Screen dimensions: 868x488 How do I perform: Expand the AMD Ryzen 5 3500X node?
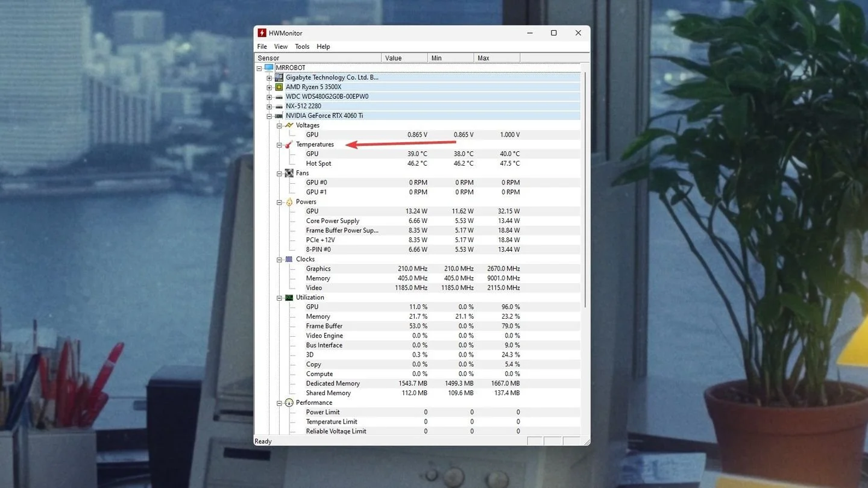(x=269, y=87)
